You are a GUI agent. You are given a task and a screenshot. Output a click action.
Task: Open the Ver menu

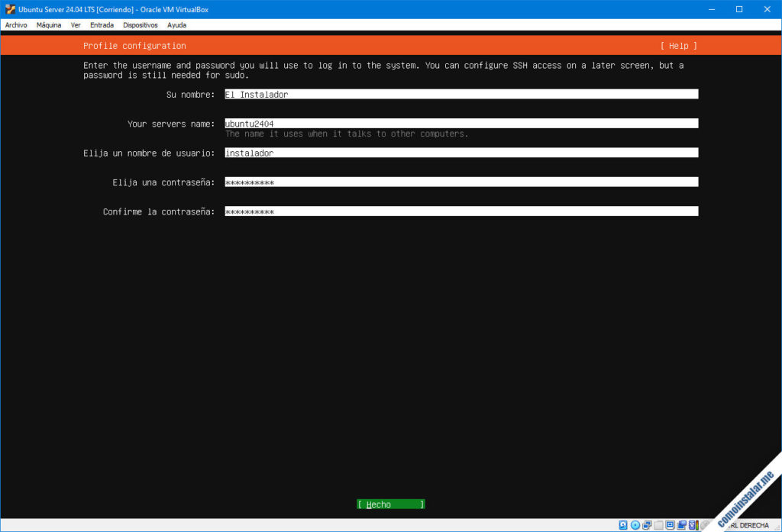pyautogui.click(x=76, y=25)
